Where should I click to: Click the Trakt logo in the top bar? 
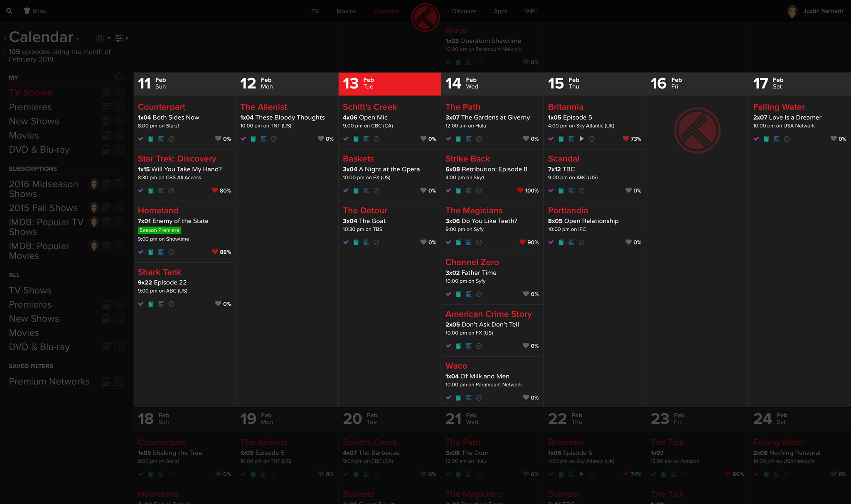pos(425,17)
